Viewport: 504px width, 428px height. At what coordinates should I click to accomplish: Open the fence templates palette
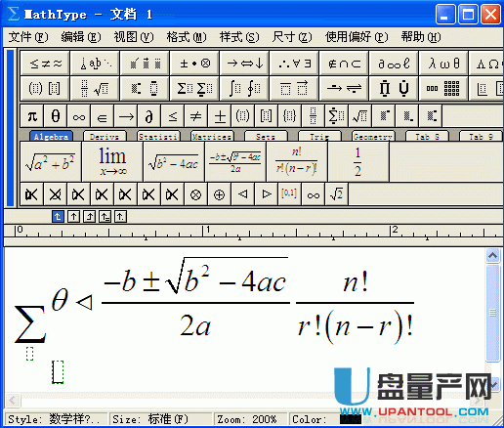tap(45, 88)
